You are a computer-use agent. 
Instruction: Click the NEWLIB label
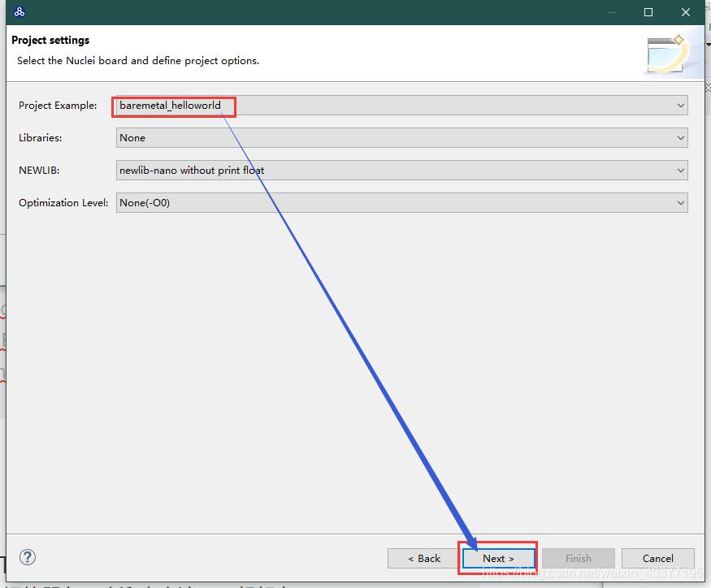point(39,170)
